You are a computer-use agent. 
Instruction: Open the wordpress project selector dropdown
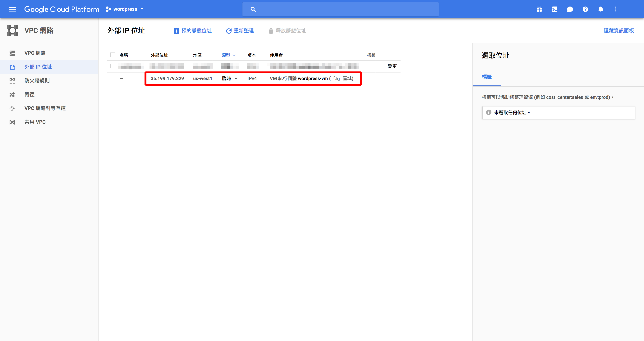pos(125,9)
